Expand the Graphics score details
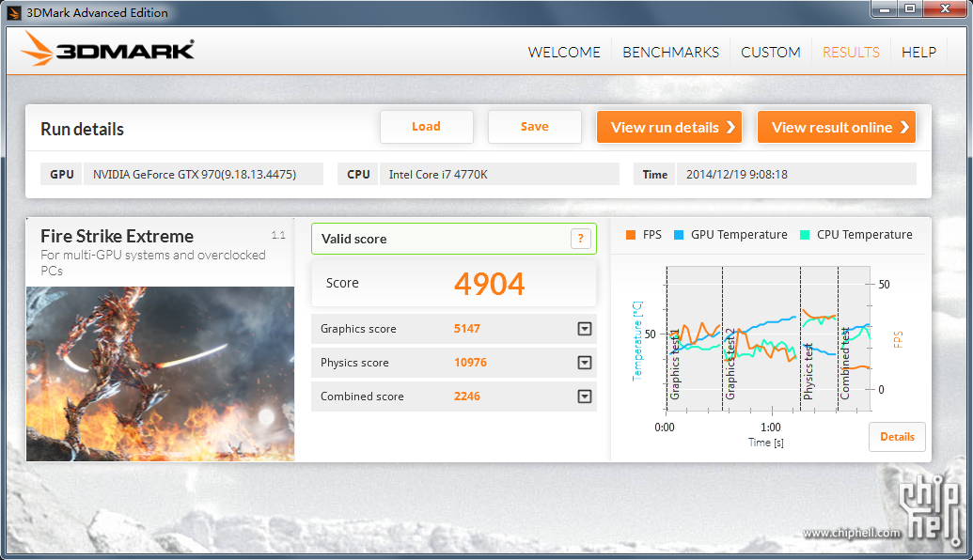The height and width of the screenshot is (560, 973). pyautogui.click(x=585, y=329)
